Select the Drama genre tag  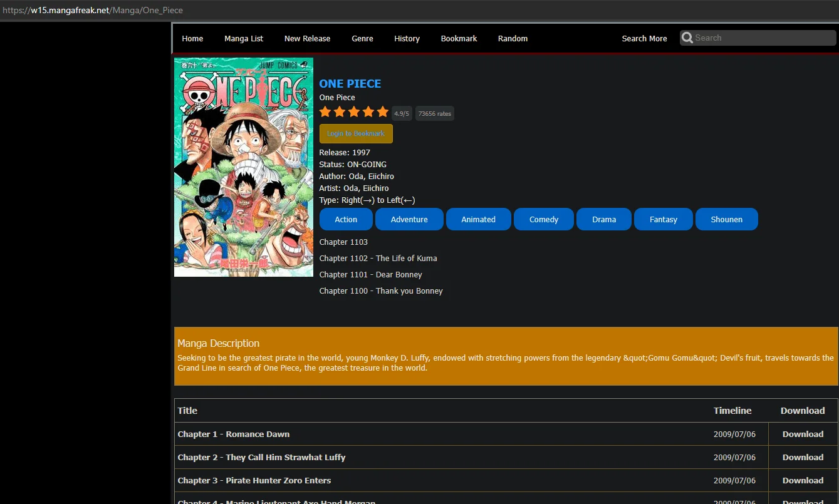[604, 219]
